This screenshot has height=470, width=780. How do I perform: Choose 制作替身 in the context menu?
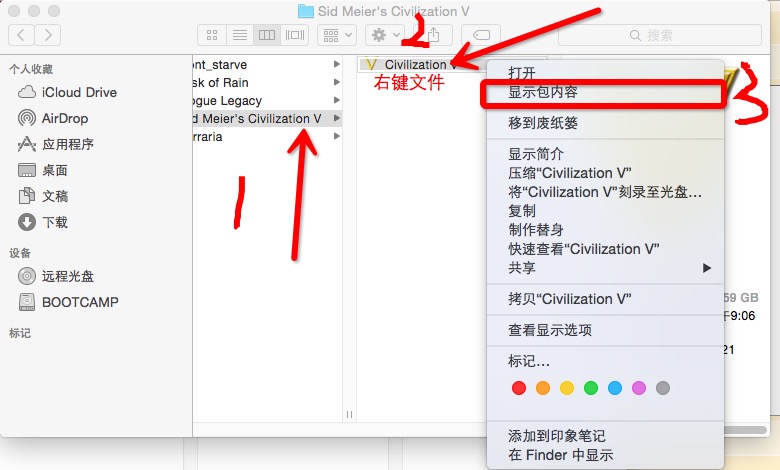click(x=605, y=229)
